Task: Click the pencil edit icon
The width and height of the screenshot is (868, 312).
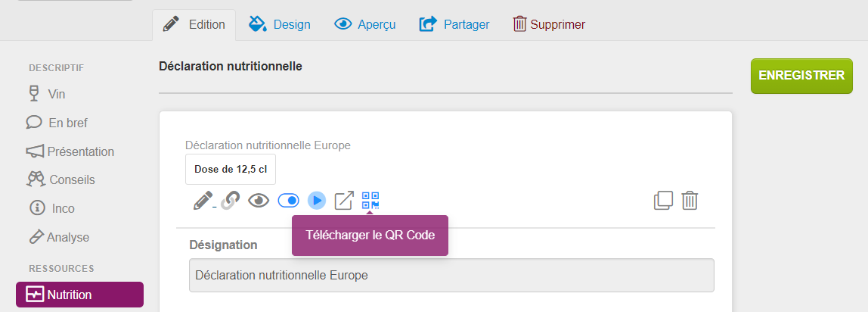Action: click(x=203, y=200)
